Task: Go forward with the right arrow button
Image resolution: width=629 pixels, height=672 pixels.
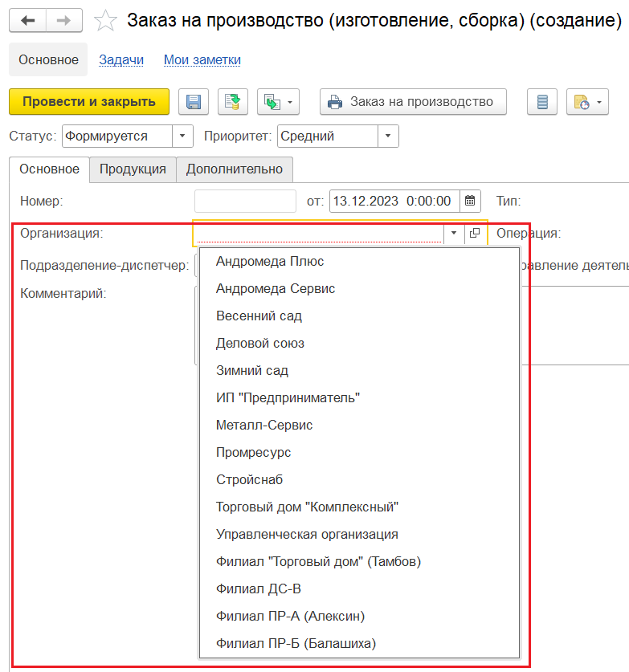Action: [64, 20]
